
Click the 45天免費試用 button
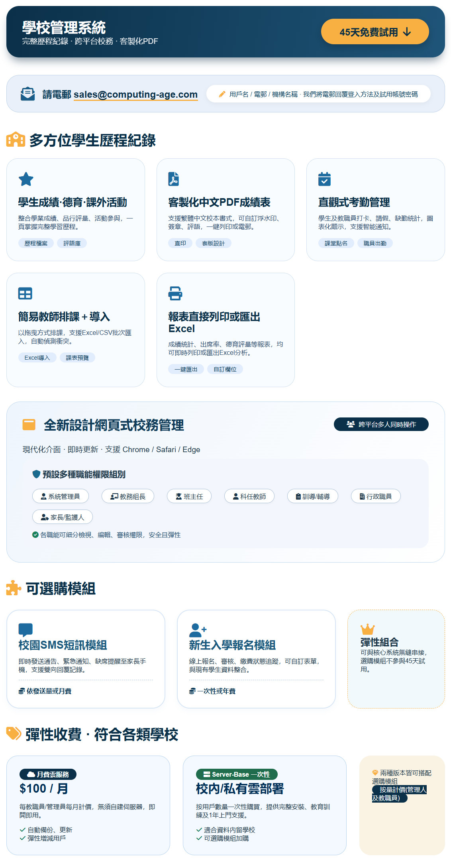tap(375, 32)
